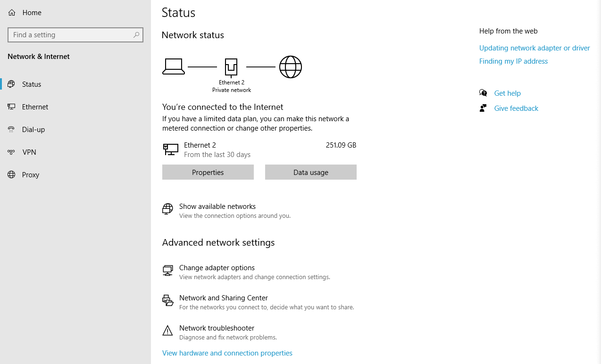Viewport: 601px width, 364px height.
Task: Click the Change adapter options monitor icon
Action: point(167,270)
